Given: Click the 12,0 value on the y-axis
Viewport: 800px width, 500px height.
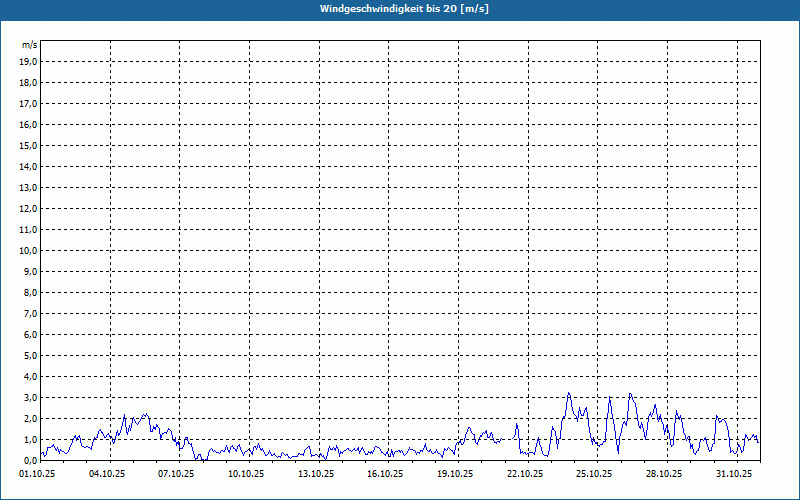Looking at the screenshot, I should pos(29,208).
